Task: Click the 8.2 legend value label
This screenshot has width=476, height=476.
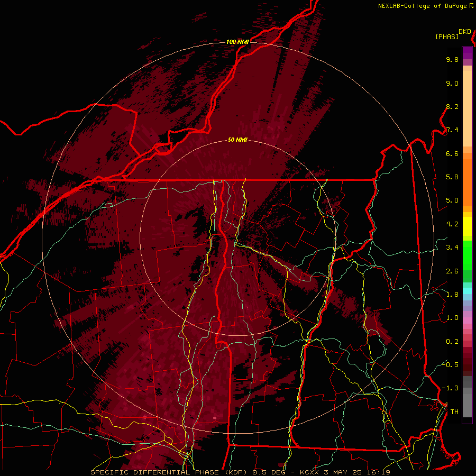Action: click(x=452, y=106)
